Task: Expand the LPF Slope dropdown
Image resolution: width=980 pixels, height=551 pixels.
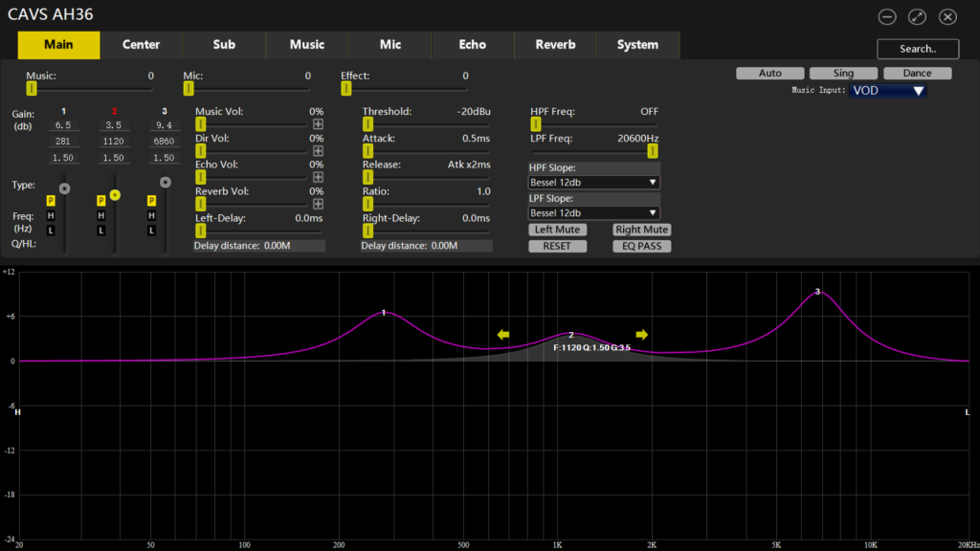Action: pos(593,212)
